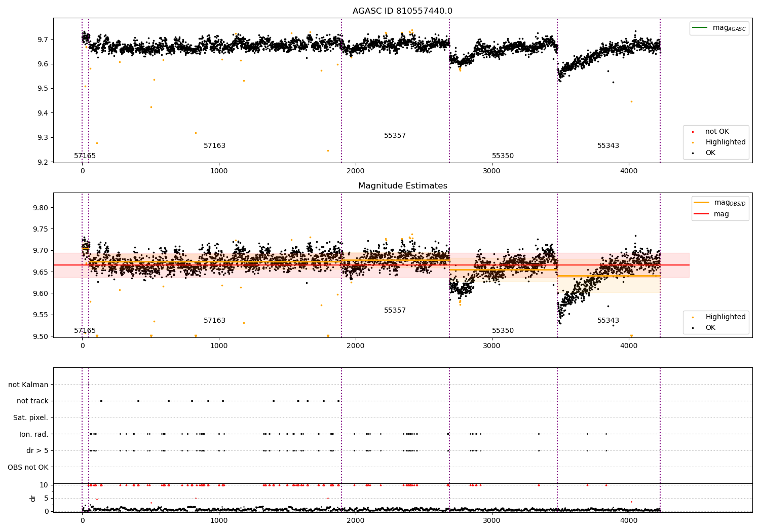
Task: Click y-tick 5 on bottom dr axis
Action: click(46, 498)
